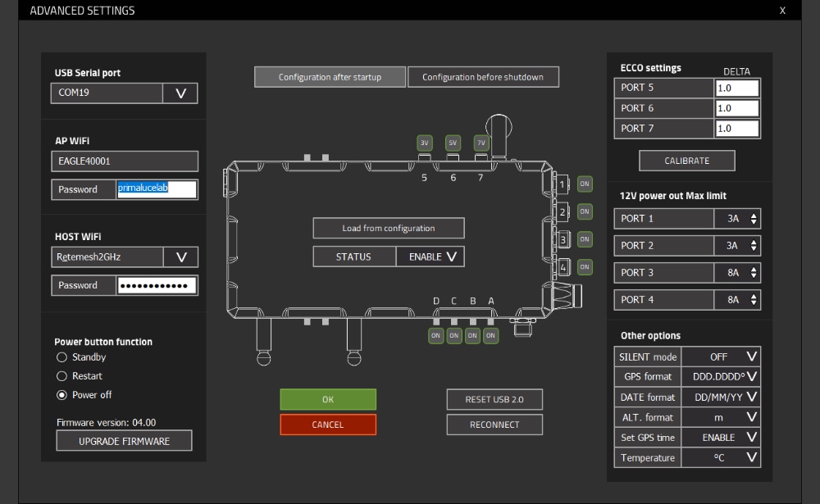820x504 pixels.
Task: Toggle output D ON switch
Action: pos(435,335)
